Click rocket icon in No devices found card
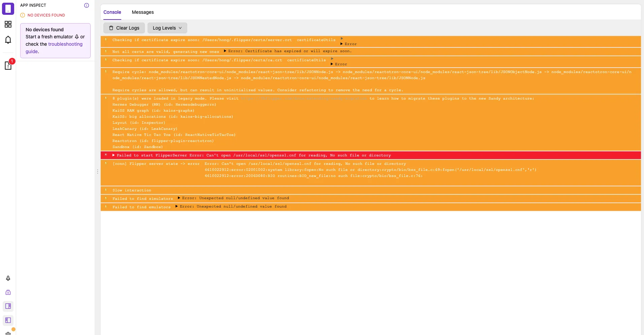This screenshot has height=335, width=644. tap(77, 37)
